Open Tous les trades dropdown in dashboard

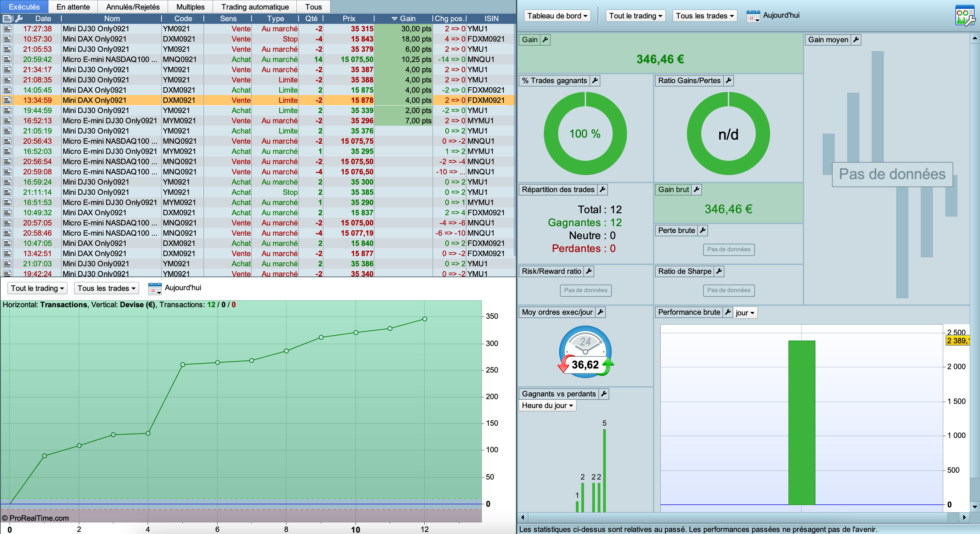tap(704, 16)
